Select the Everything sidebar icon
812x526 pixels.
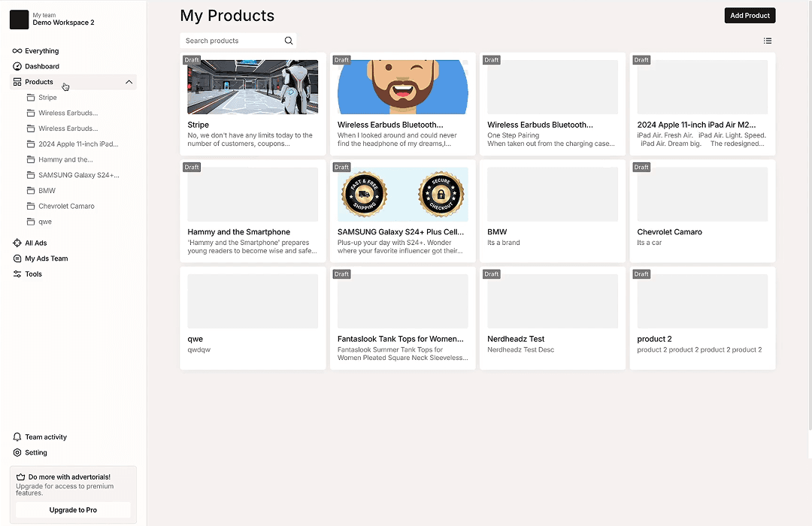point(18,50)
